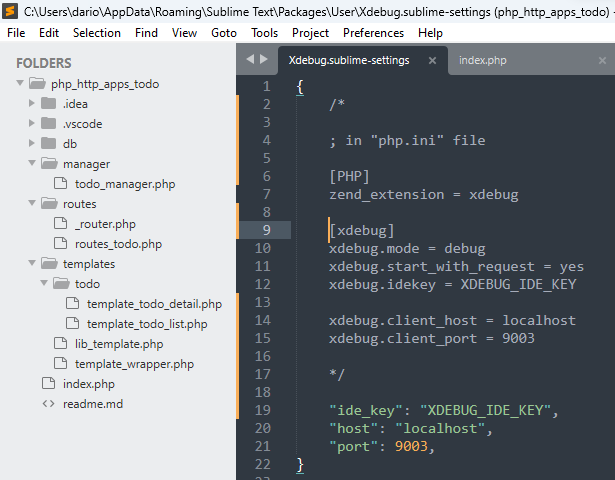Click the index.php file icon in sidebar
615x480 pixels.
pyautogui.click(x=49, y=383)
